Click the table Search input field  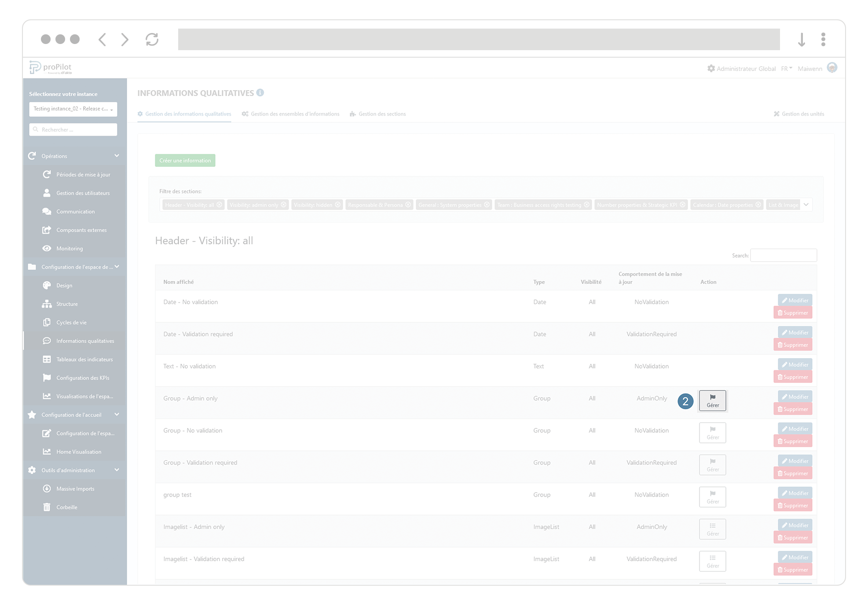click(x=783, y=255)
